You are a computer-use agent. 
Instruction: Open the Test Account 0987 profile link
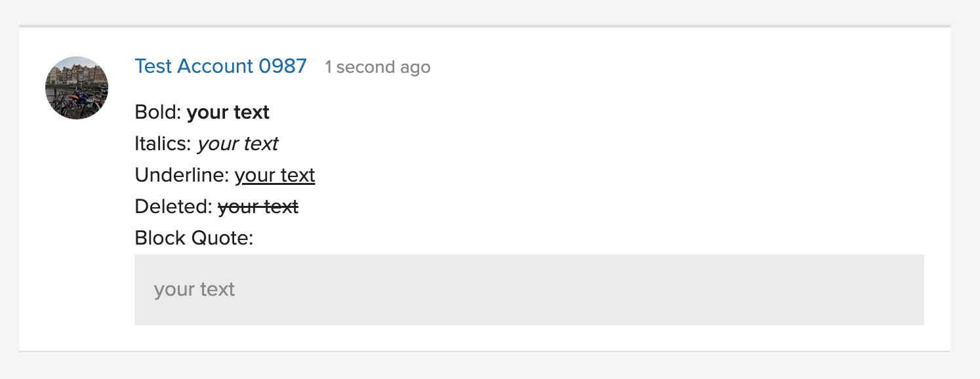point(220,66)
